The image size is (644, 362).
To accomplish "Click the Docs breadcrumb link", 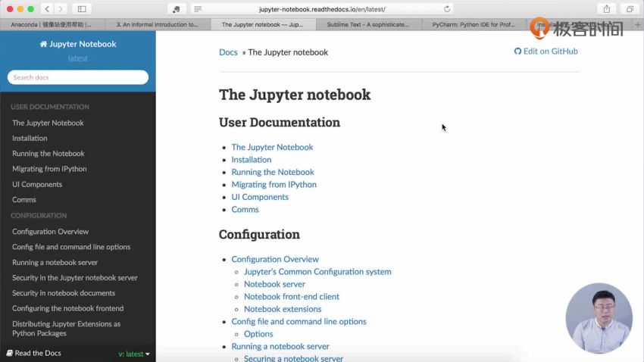I will coord(228,52).
